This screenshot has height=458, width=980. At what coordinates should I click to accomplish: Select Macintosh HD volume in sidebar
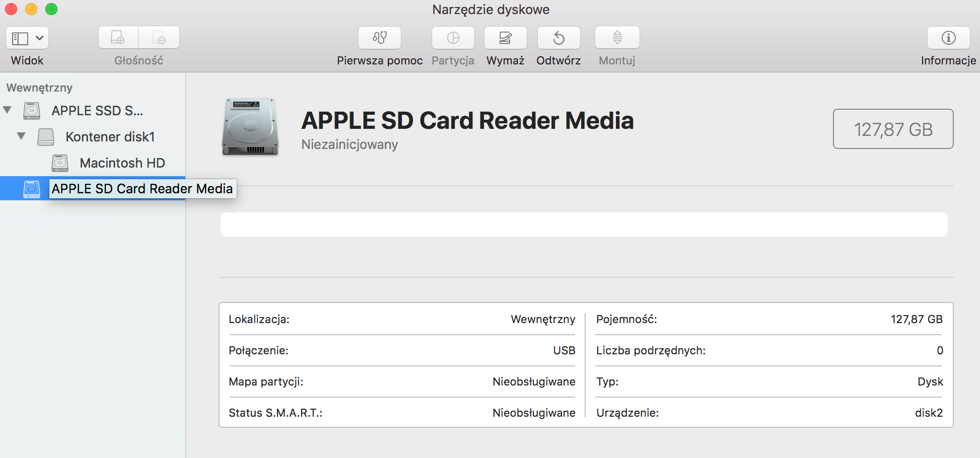122,163
